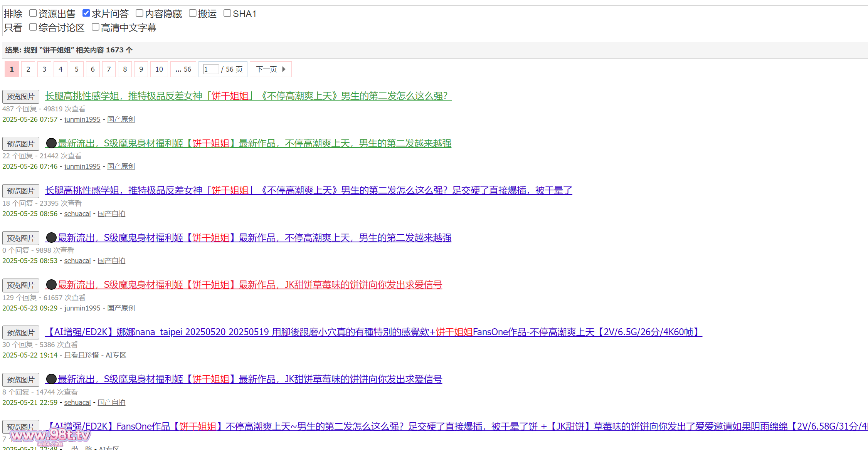This screenshot has width=868, height=450.
Task: Tick the 搬运 checkbox
Action: [193, 13]
